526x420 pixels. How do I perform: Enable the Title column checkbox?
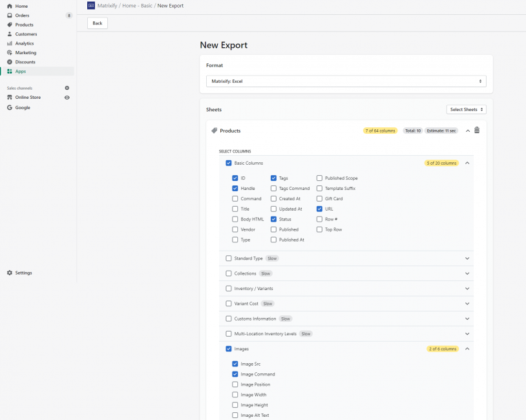[236, 209]
